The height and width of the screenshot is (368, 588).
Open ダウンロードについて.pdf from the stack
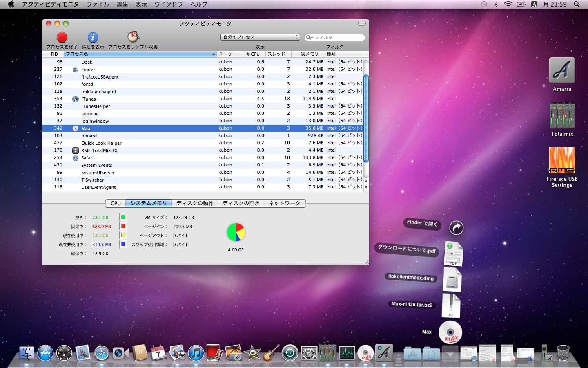point(453,254)
